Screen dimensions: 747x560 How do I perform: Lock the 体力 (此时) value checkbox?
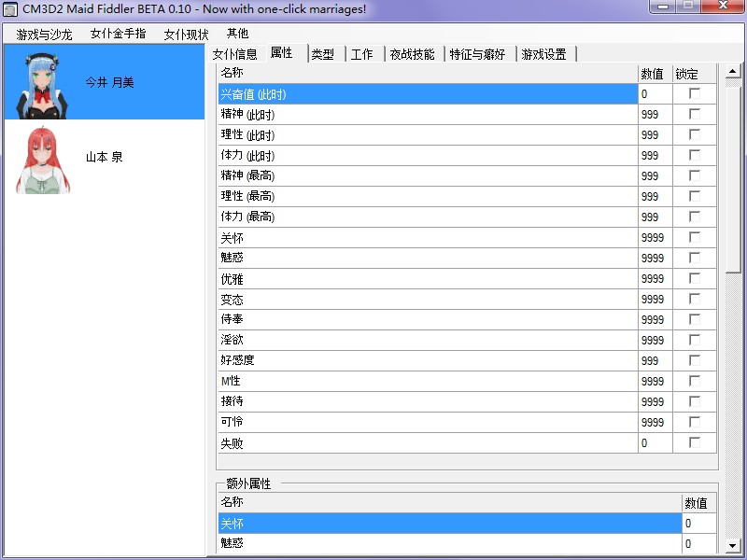(x=695, y=155)
